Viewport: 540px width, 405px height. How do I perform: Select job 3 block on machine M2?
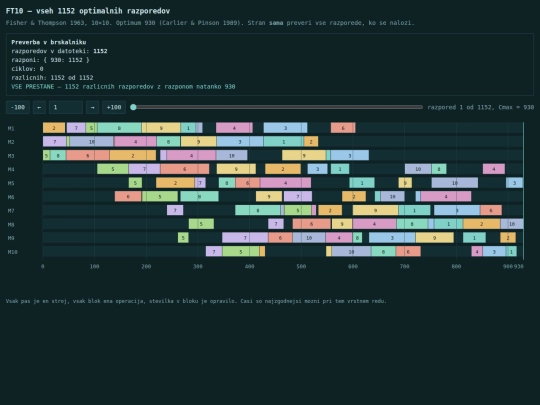[240, 142]
